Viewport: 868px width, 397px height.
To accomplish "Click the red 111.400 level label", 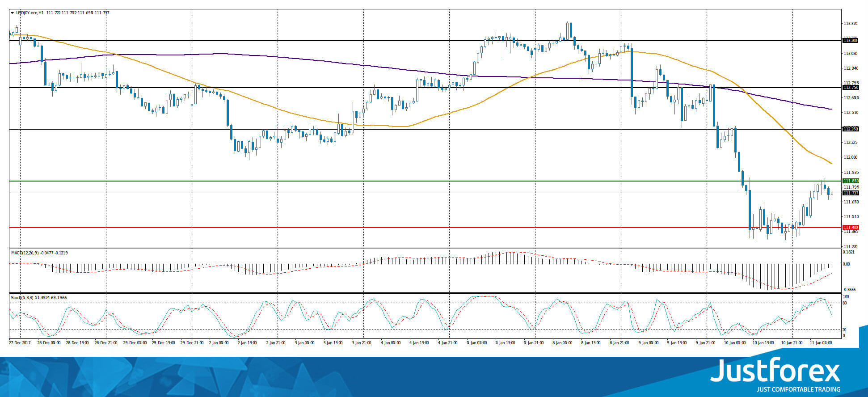I will point(850,228).
